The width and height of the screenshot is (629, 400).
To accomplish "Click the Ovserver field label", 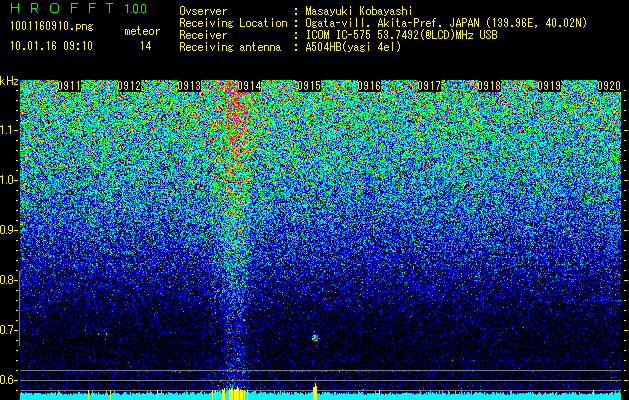I will click(x=203, y=11).
